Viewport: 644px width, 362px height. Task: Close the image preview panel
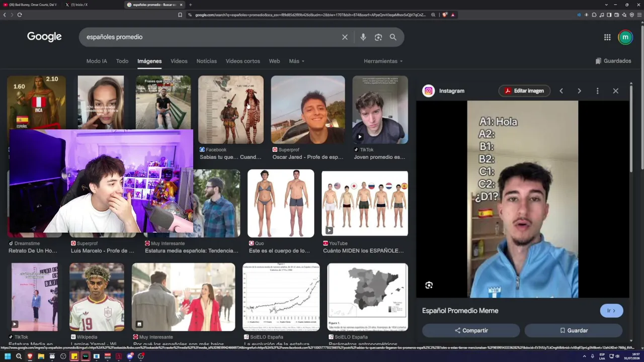(615, 91)
